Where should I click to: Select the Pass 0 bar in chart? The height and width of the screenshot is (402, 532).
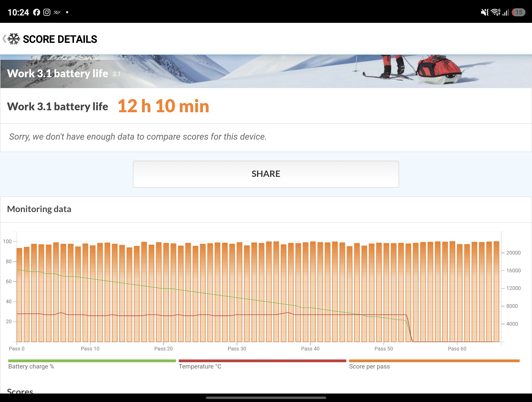click(19, 295)
